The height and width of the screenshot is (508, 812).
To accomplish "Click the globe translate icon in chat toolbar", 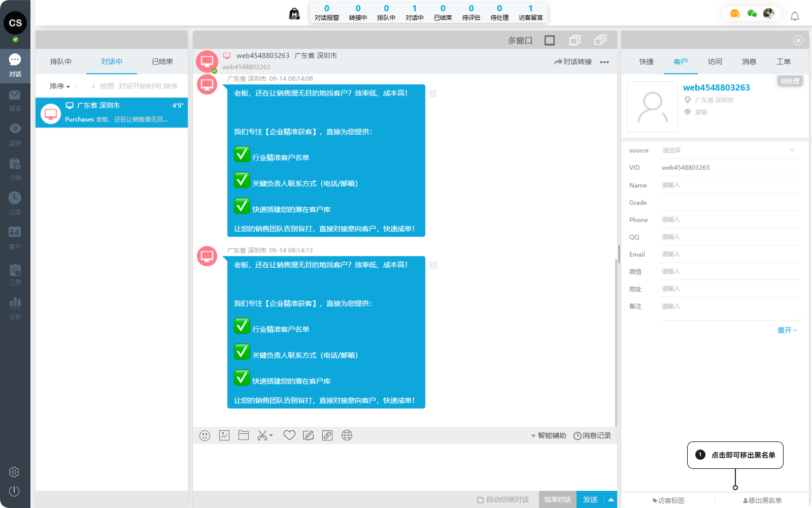I will 347,435.
